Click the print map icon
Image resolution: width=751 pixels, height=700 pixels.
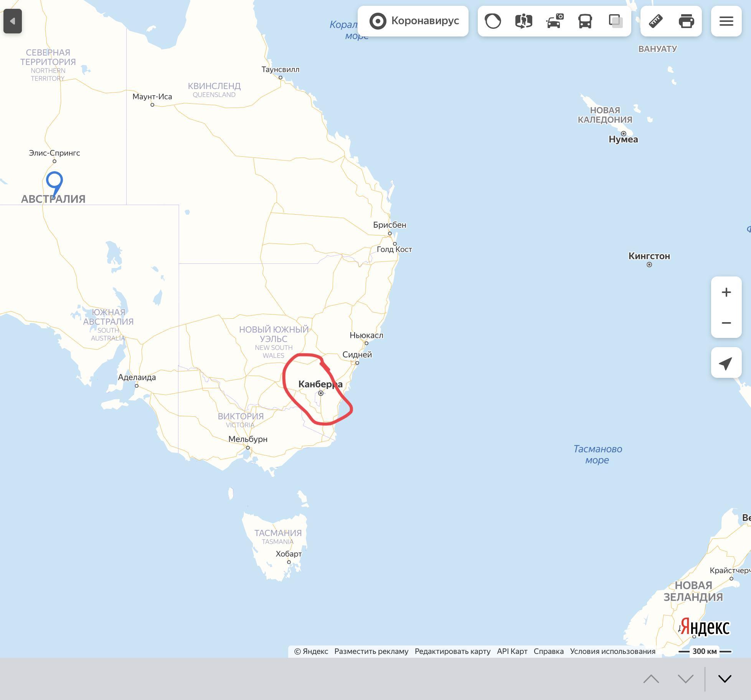pyautogui.click(x=686, y=21)
